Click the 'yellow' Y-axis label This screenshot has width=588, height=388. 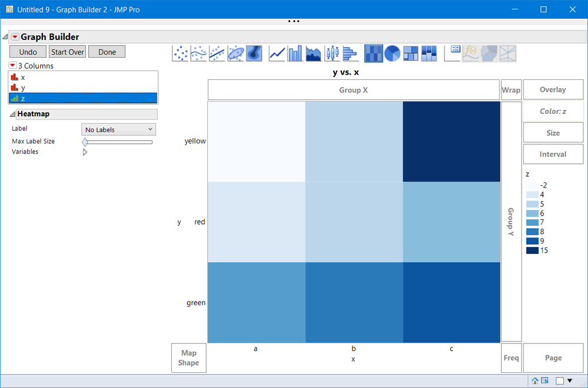click(195, 141)
